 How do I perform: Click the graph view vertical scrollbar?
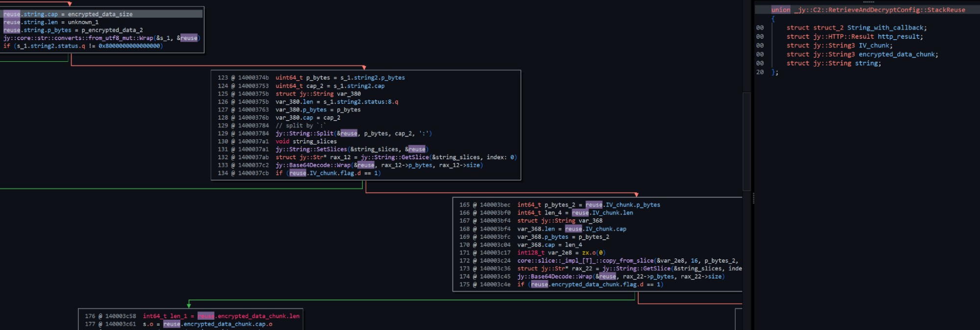click(747, 142)
